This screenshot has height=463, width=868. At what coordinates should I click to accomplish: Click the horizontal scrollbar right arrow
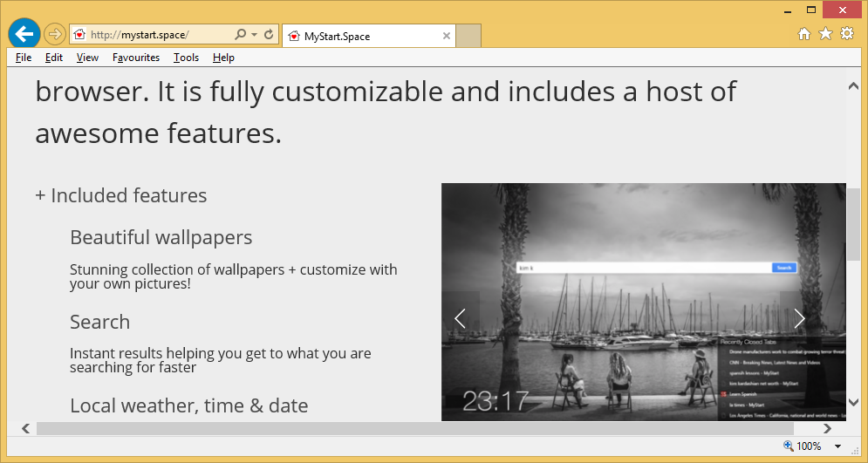827,428
